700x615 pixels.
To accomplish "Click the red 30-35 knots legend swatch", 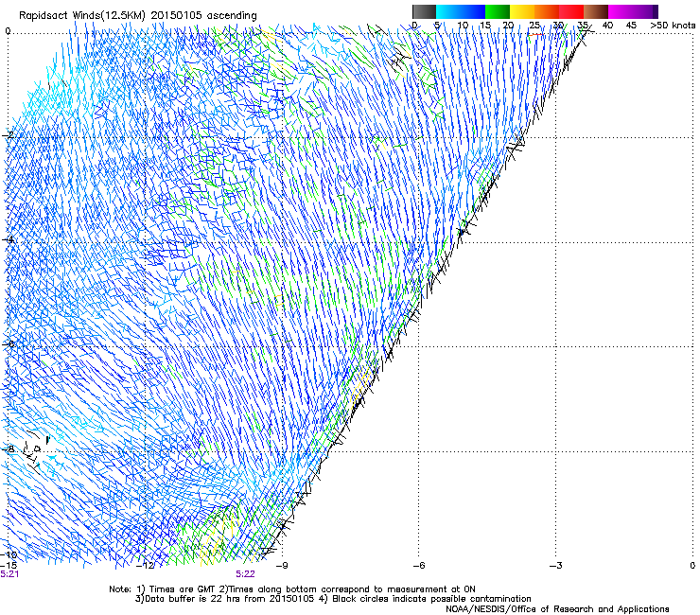I will point(571,11).
